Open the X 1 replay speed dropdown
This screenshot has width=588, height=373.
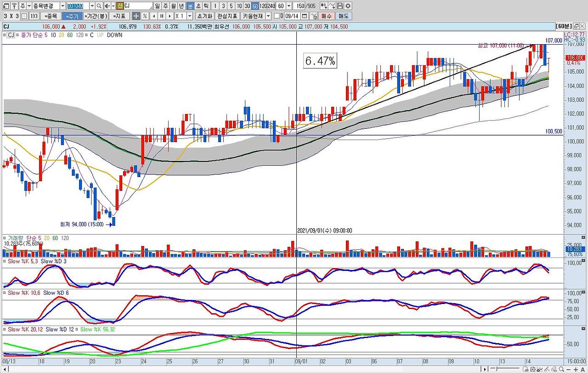[190, 16]
